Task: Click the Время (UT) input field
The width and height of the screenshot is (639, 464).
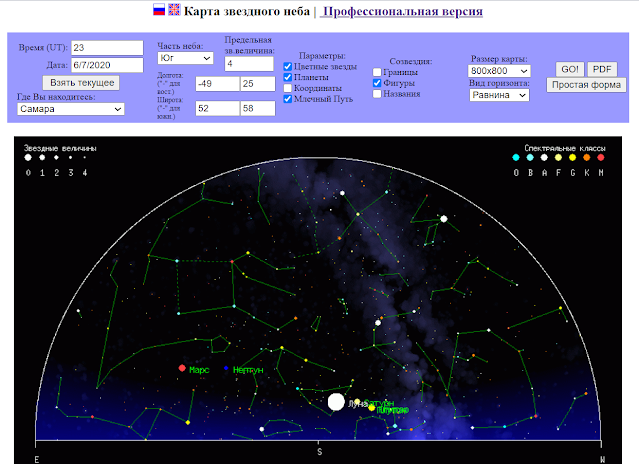Action: tap(107, 48)
